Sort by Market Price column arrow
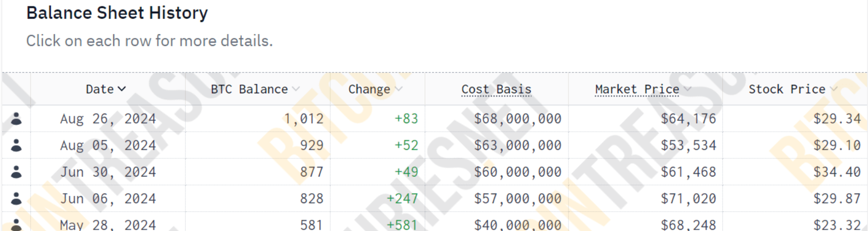 (x=688, y=89)
